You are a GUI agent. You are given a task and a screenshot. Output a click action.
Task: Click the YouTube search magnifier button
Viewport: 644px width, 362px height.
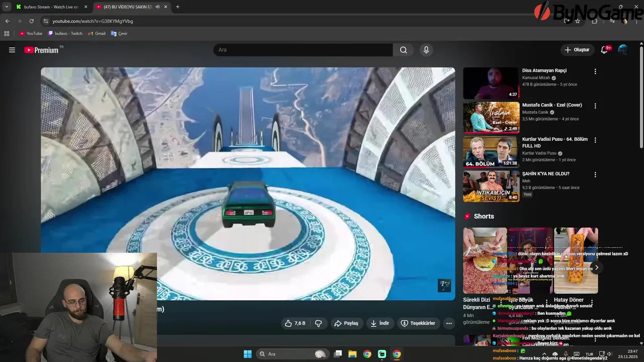click(404, 50)
